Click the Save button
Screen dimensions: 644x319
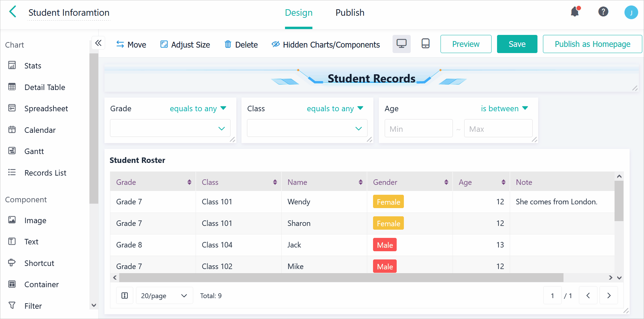click(517, 44)
